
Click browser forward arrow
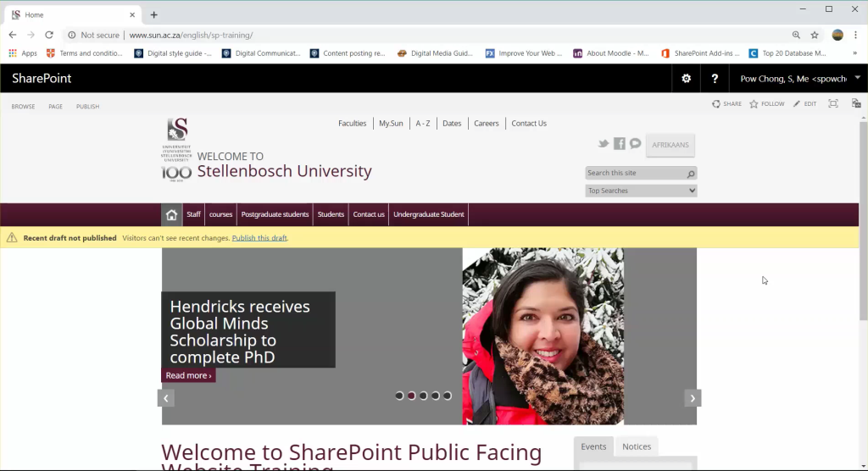(x=31, y=35)
